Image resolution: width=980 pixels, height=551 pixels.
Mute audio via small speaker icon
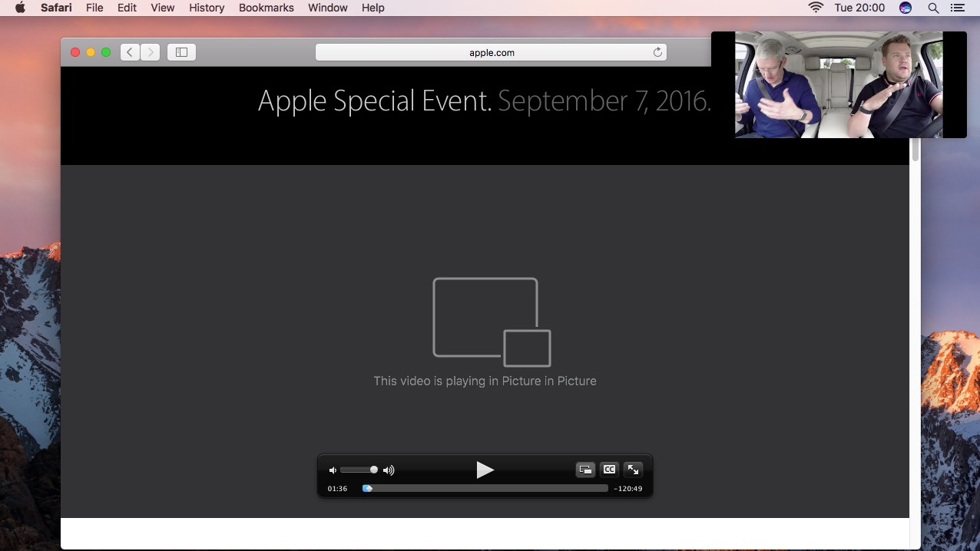(333, 470)
